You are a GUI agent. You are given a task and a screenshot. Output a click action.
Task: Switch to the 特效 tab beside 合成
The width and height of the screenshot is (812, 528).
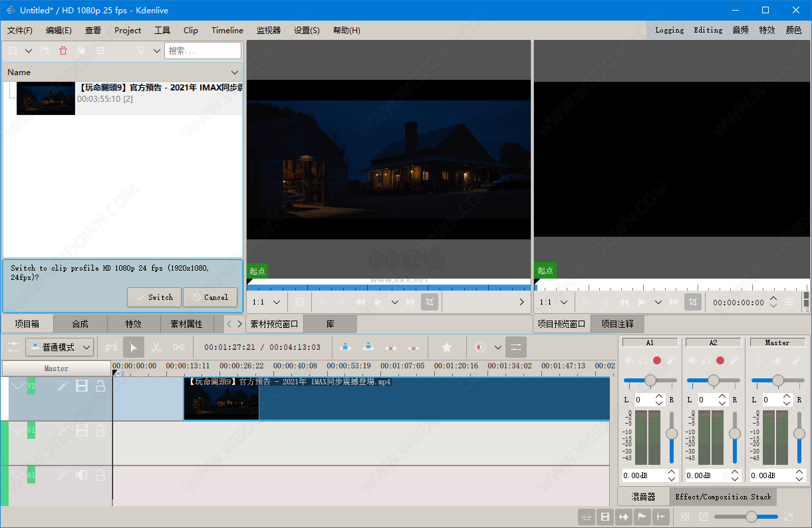(x=133, y=324)
